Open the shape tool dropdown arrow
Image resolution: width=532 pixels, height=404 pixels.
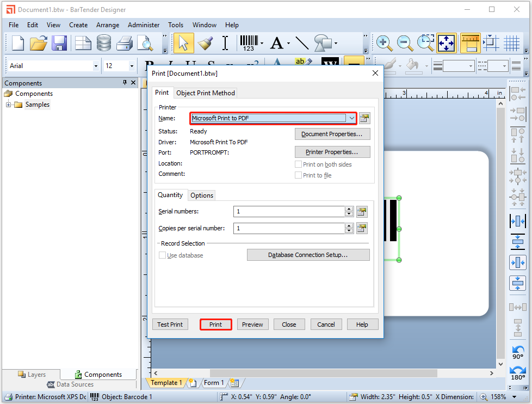coord(336,44)
